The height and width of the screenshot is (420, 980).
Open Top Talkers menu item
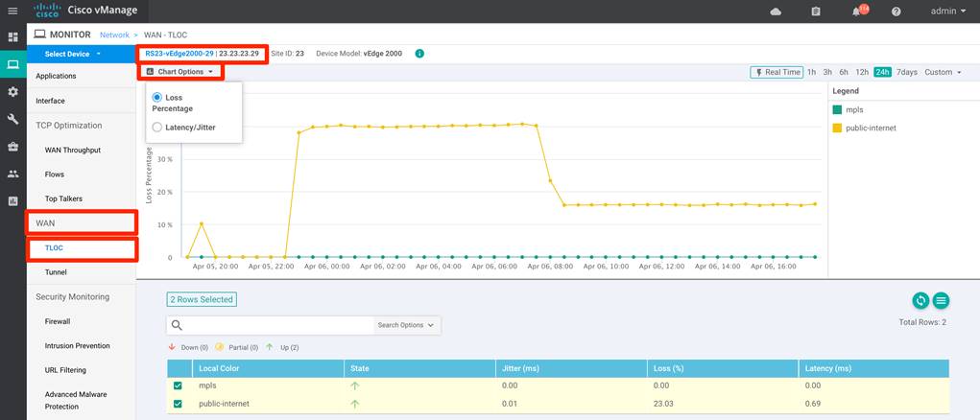(x=63, y=198)
